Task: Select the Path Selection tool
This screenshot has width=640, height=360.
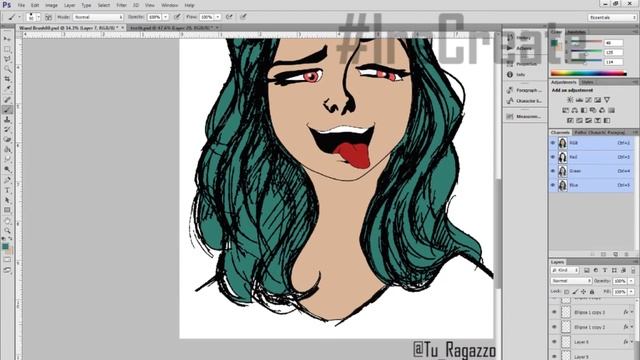Action: [x=7, y=200]
